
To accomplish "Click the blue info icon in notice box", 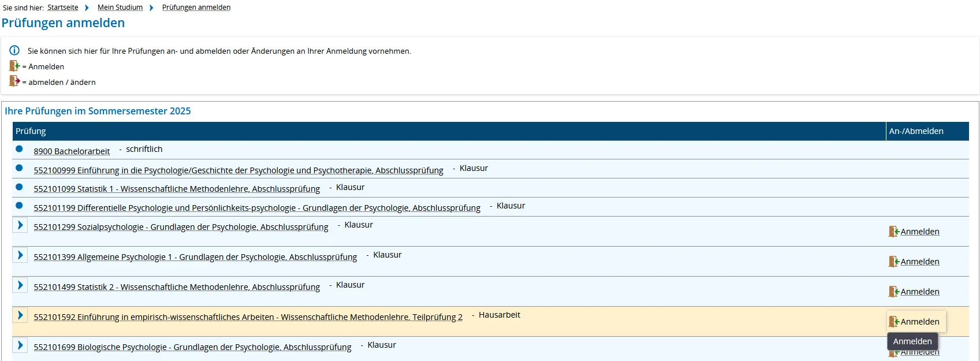I will click(14, 51).
